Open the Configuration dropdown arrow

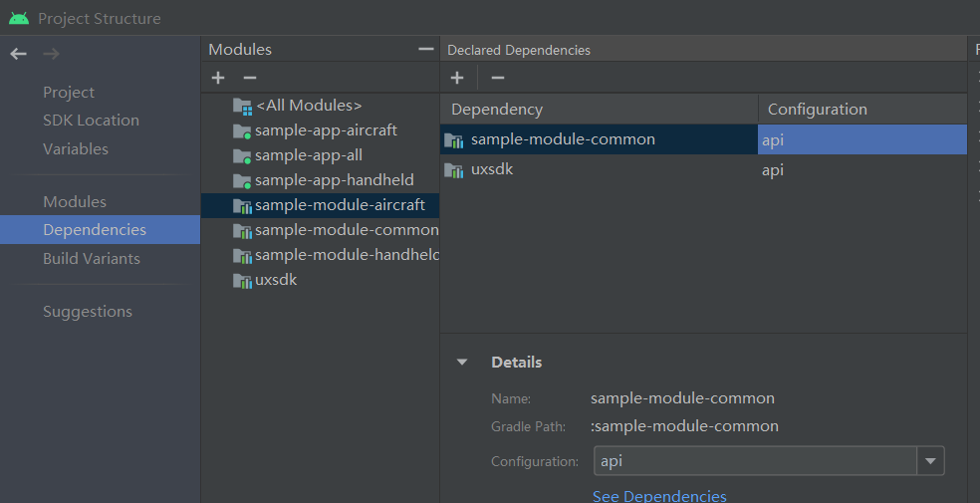click(x=930, y=461)
